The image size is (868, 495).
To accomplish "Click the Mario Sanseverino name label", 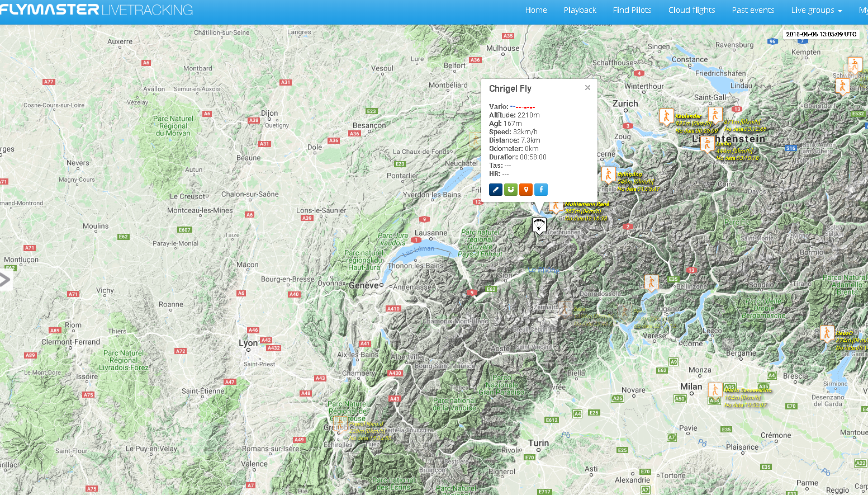I will click(747, 390).
